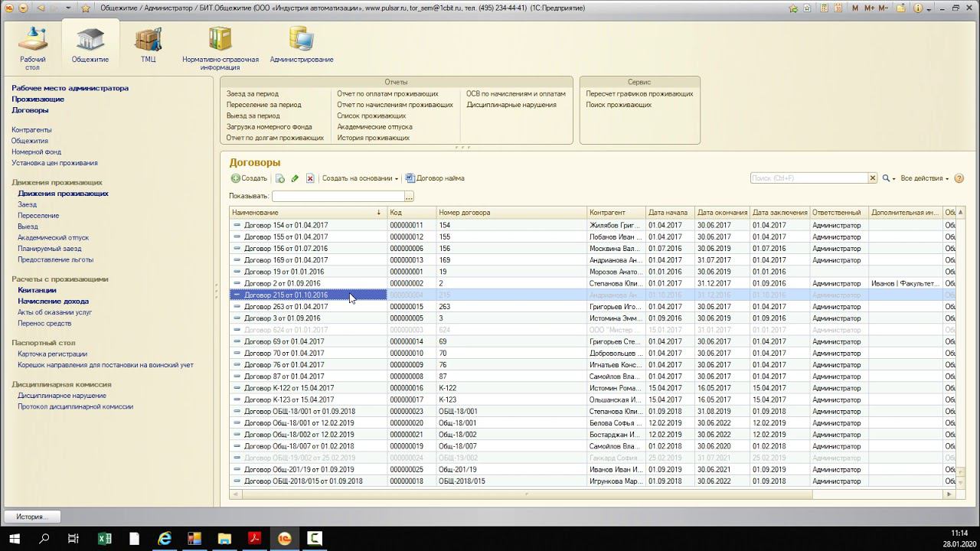Expand the Все действия menu

click(924, 178)
